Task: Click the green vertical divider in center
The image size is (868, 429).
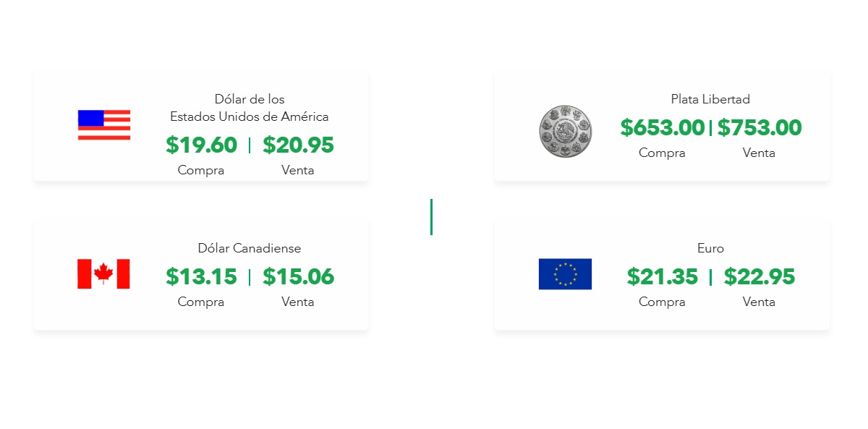Action: 432,217
